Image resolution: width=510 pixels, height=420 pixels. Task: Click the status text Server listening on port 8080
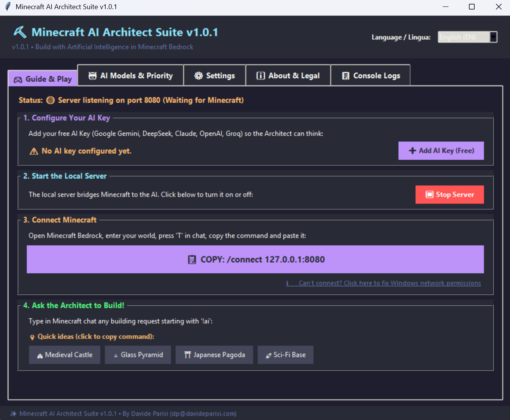(x=151, y=100)
